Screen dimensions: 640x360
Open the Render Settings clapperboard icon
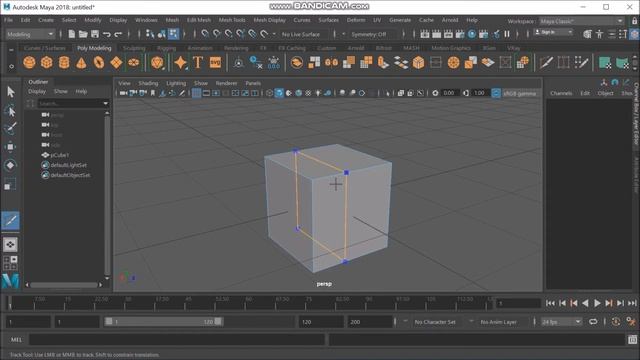(x=460, y=34)
